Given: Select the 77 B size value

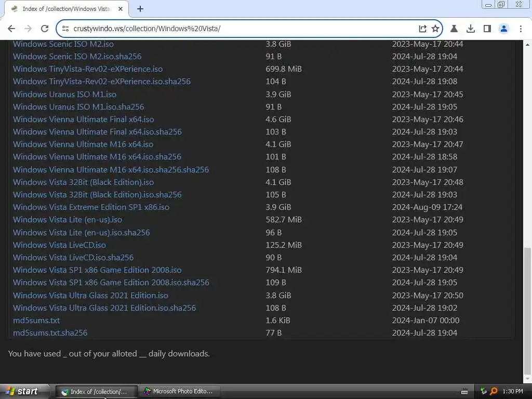Looking at the screenshot, I should [x=273, y=333].
